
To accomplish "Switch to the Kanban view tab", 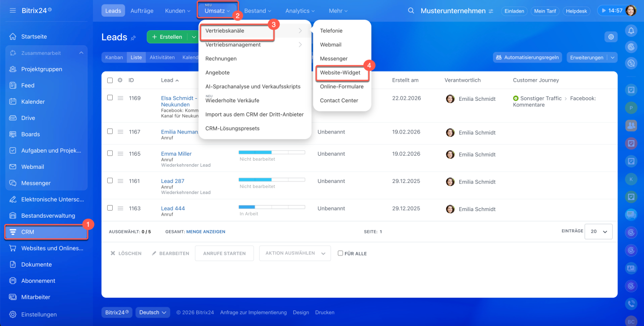I will [114, 57].
